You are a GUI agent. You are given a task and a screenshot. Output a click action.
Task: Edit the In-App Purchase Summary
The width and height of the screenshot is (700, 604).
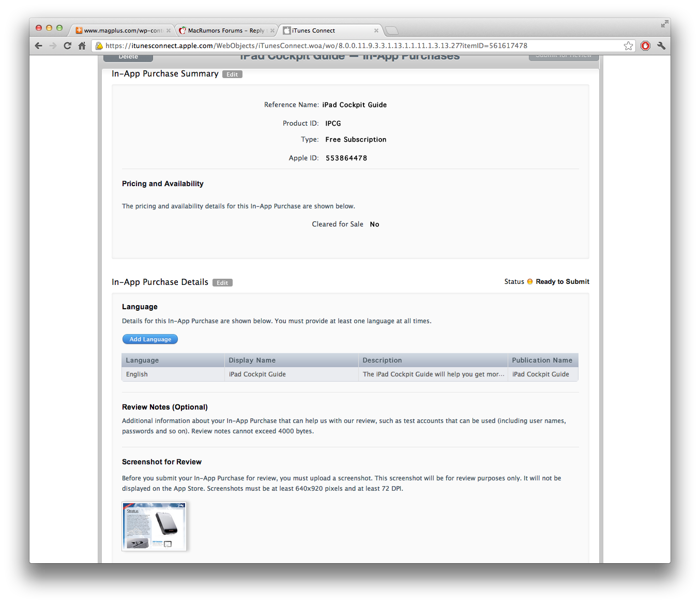coord(232,74)
